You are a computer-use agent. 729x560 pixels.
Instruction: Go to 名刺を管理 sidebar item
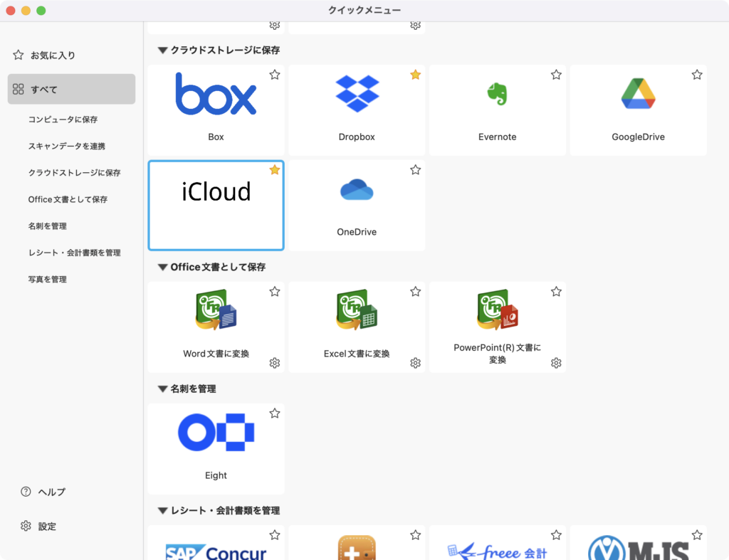tap(48, 226)
